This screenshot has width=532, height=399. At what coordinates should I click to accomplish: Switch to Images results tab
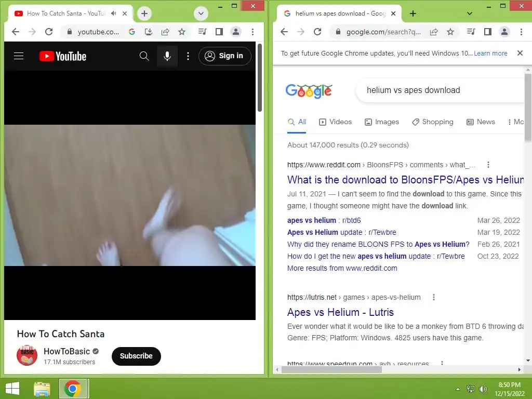click(x=382, y=122)
